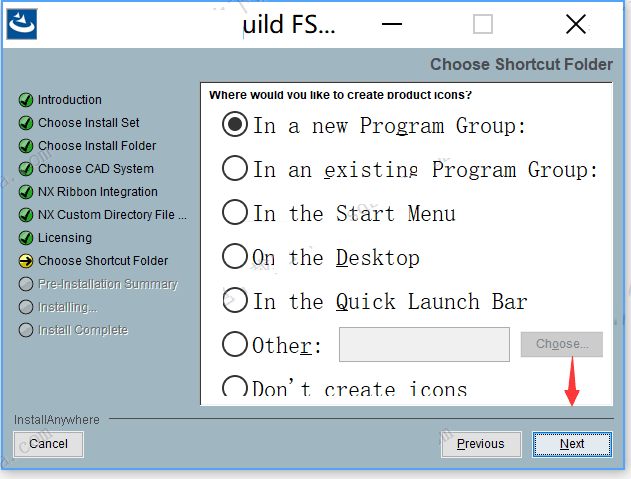Click the check icon beside Choose CAD System

[x=25, y=169]
